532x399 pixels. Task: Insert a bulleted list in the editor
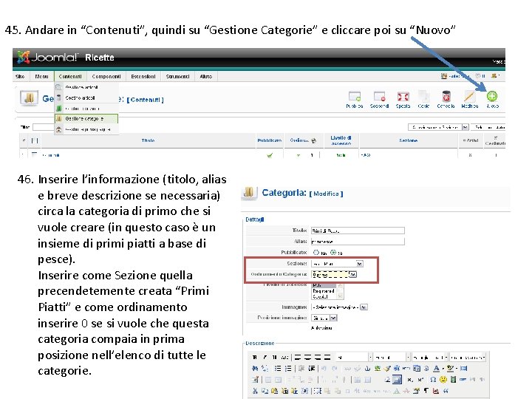[278, 369]
